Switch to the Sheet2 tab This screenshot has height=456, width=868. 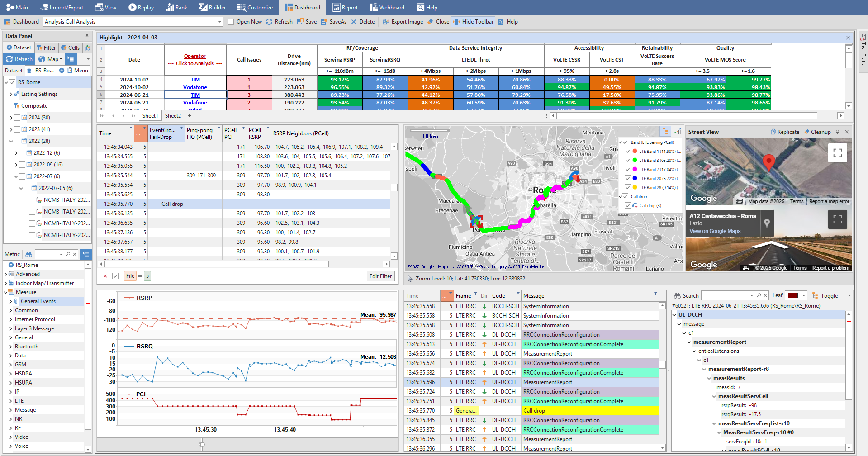(173, 116)
